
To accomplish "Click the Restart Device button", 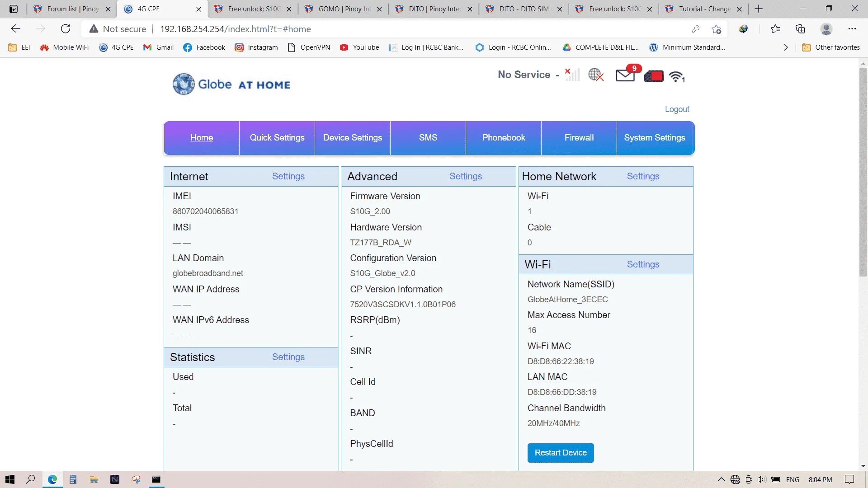I will (561, 453).
